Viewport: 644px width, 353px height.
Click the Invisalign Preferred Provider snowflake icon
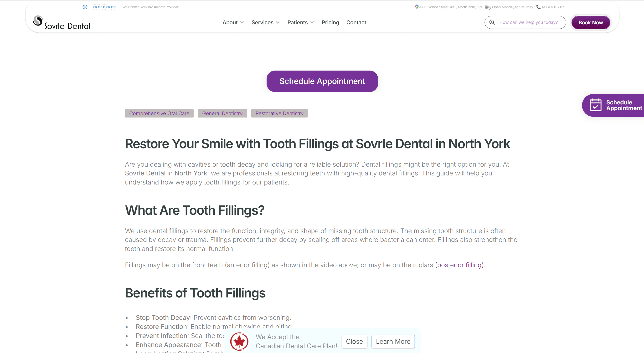tap(84, 7)
